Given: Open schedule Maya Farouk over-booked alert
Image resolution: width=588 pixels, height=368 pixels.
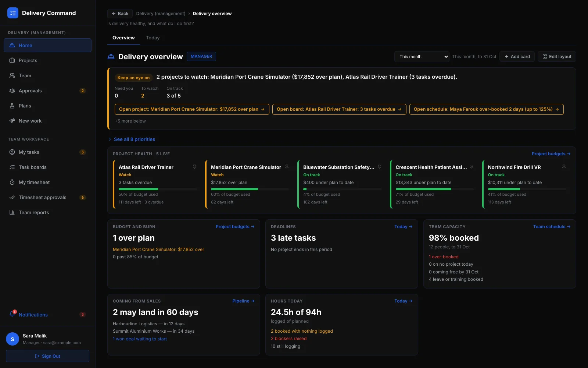Looking at the screenshot, I should pos(486,109).
